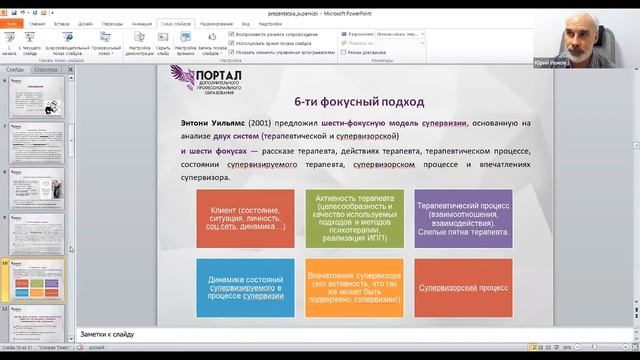Viewport: 640px width, 360px height.
Task: Open the File tab
Action: coord(11,24)
